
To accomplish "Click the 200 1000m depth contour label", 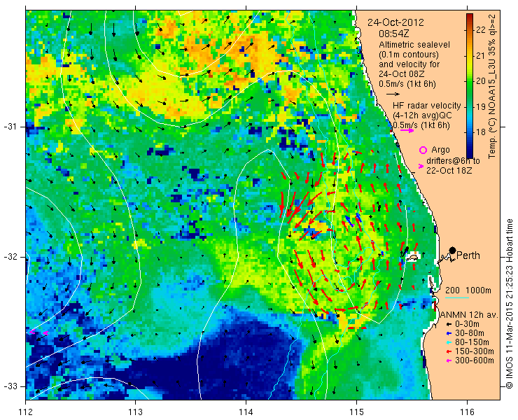I will [x=468, y=290].
